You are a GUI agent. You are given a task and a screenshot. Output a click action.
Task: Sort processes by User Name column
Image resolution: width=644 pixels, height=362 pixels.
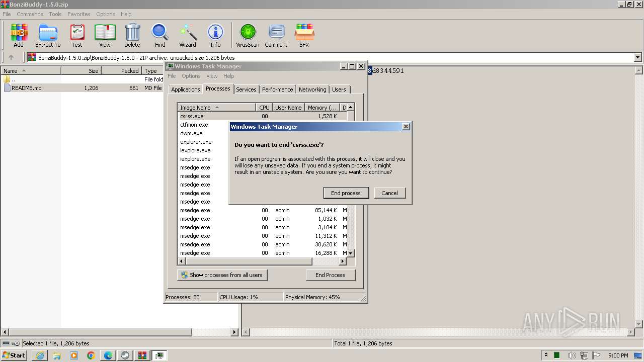coord(288,108)
